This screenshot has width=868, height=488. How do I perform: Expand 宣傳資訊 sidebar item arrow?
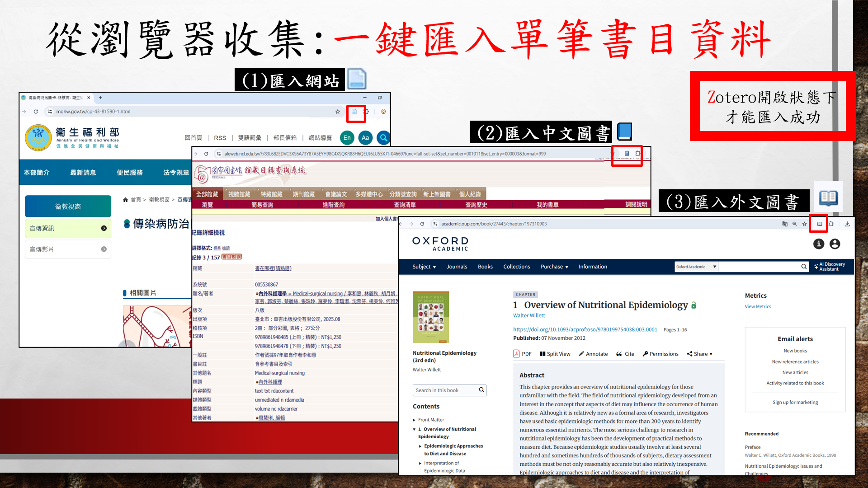[x=104, y=228]
